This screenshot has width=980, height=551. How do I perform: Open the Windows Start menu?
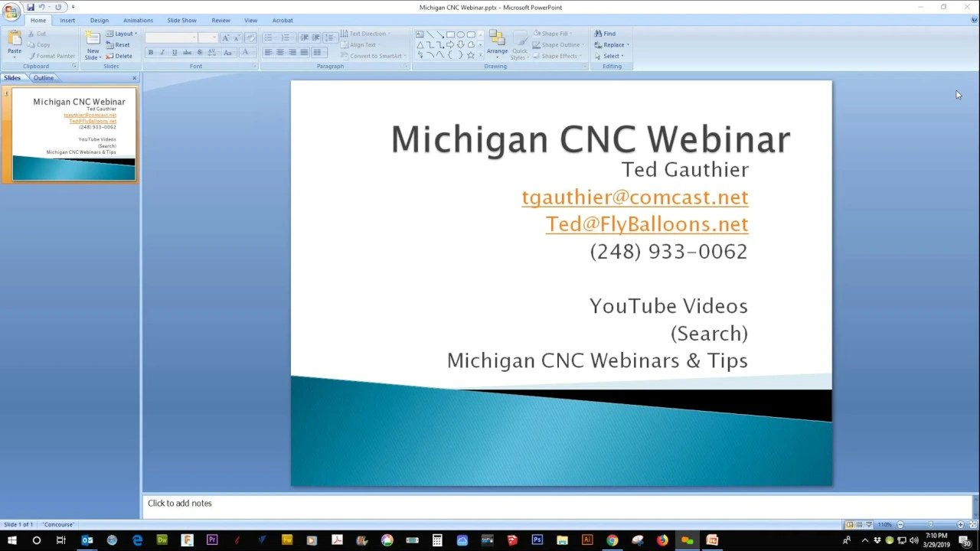(x=11, y=540)
